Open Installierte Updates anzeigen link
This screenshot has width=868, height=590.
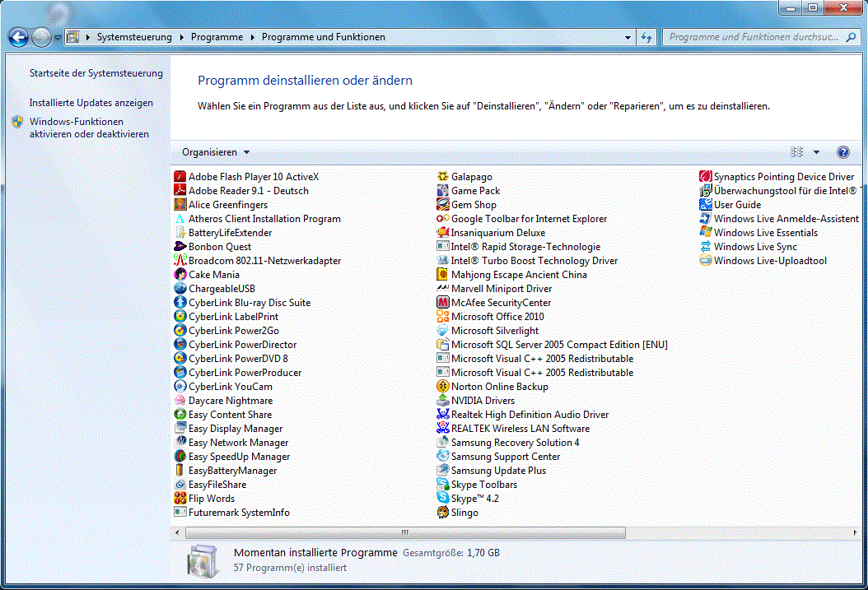(x=91, y=103)
